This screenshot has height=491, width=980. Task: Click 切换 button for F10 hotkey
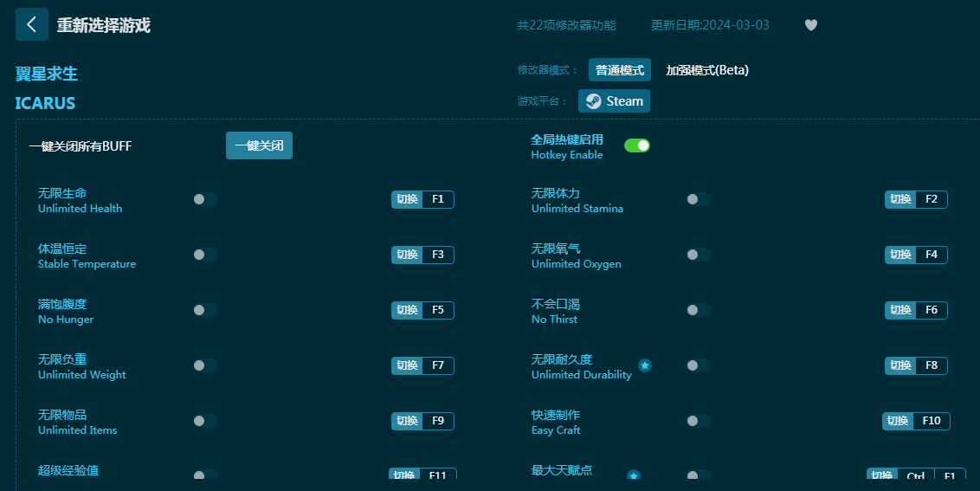(x=898, y=421)
